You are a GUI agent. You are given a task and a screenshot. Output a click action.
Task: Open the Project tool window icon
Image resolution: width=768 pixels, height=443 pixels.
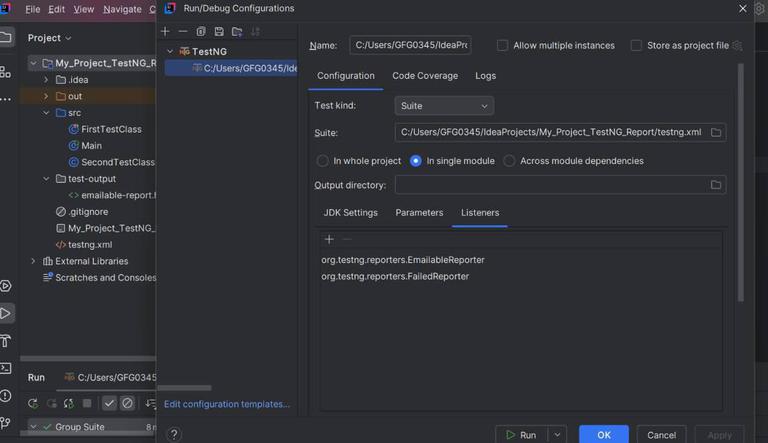pyautogui.click(x=6, y=38)
